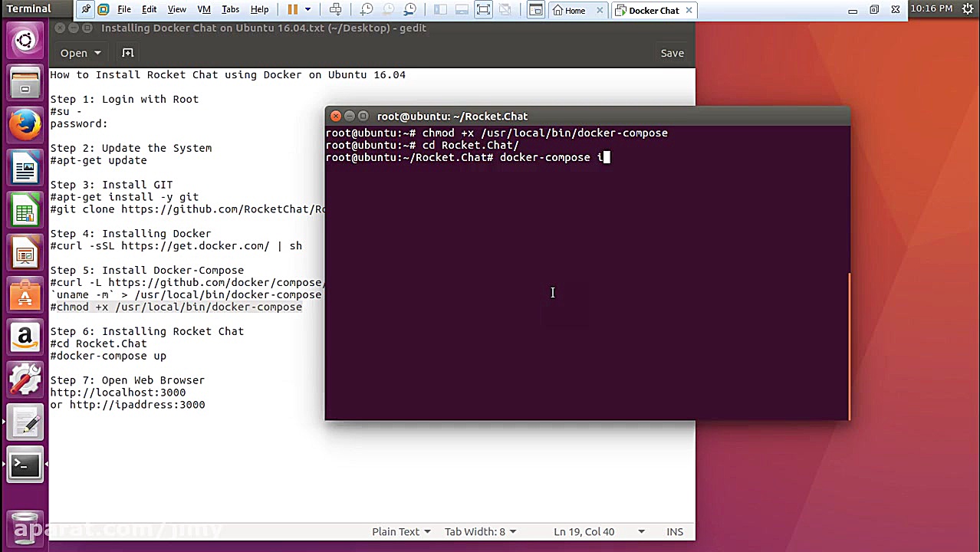The image size is (980, 552).
Task: Open the Plain Text language selector
Action: 401,531
